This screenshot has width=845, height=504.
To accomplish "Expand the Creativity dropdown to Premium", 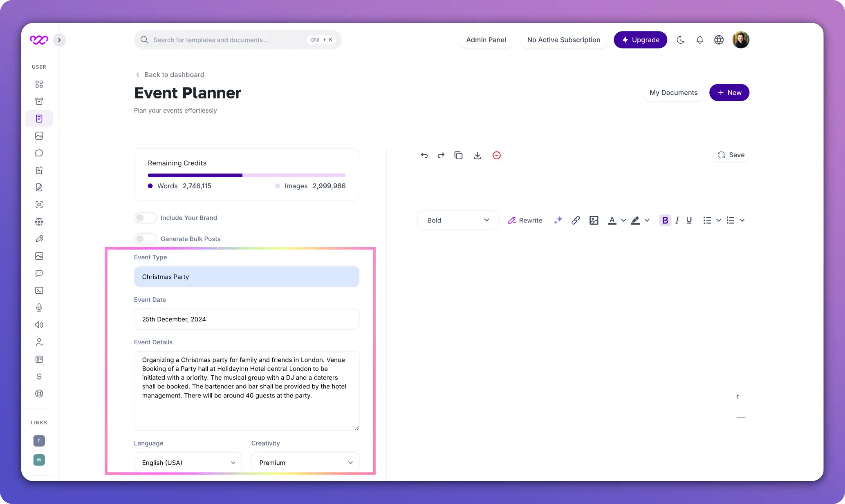I will coord(304,462).
